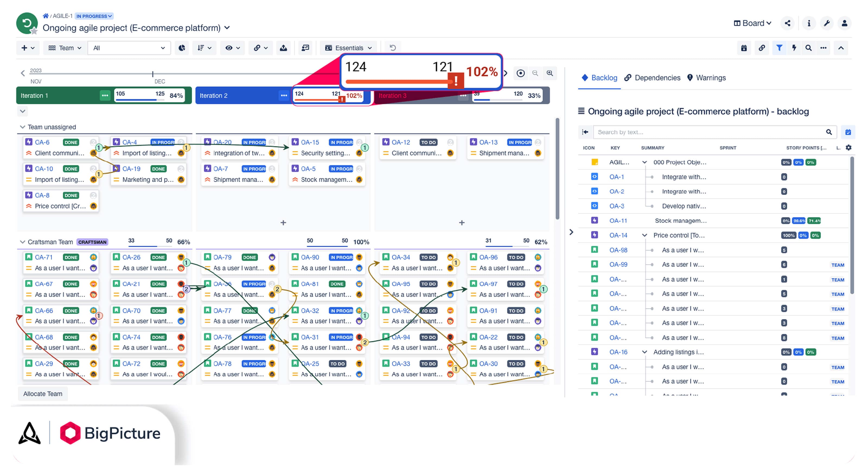This screenshot has height=476, width=868.
Task: Click the backlog column settings gear
Action: [x=848, y=147]
